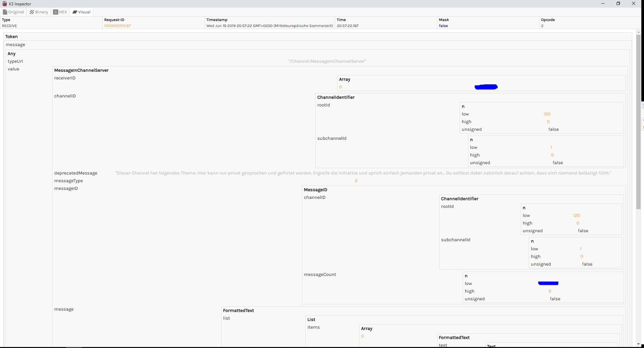Restore down the K3 Inspector window
Screen dimensions: 644x348
tap(618, 4)
